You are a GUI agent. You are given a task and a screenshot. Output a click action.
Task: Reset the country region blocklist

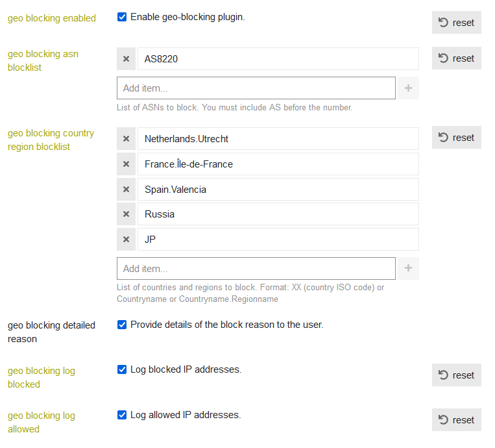click(457, 138)
